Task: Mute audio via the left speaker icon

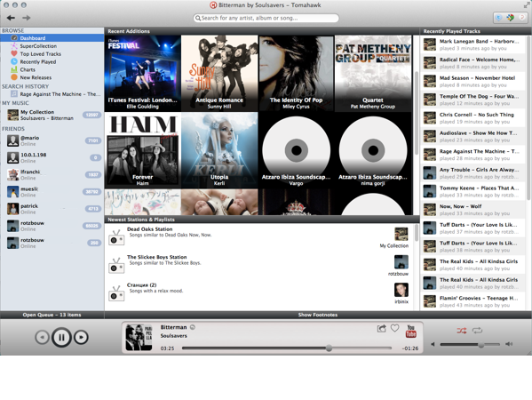Action: [433, 344]
